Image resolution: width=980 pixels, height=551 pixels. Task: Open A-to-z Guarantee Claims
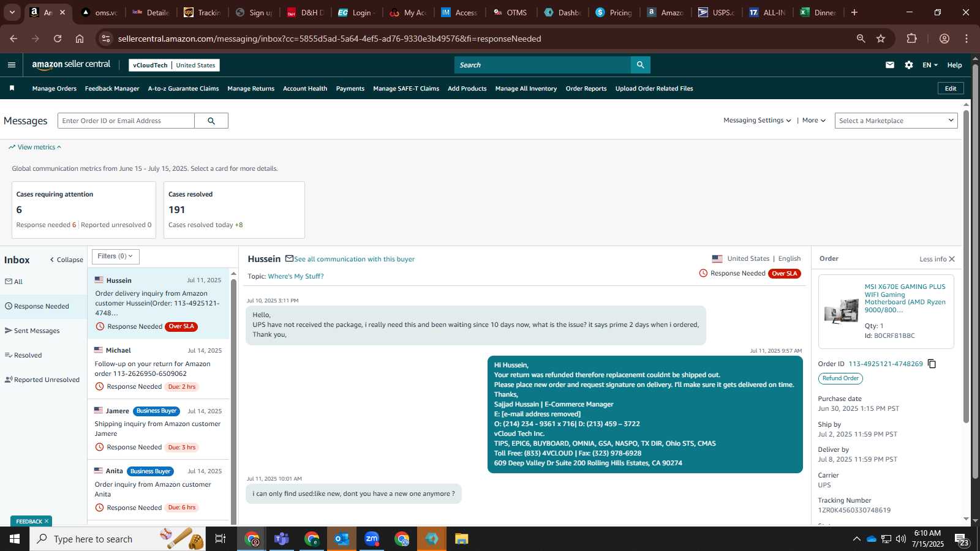click(183, 89)
